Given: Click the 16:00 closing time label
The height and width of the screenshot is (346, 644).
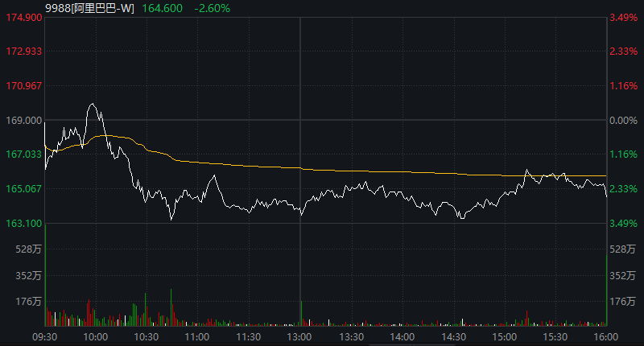Looking at the screenshot, I should click(605, 336).
